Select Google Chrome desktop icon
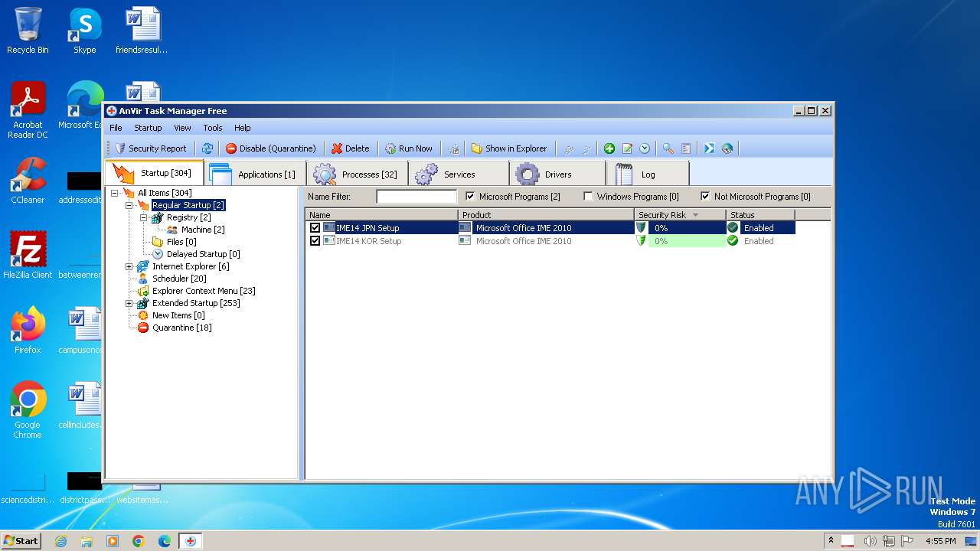Viewport: 980px width, 551px height. pyautogui.click(x=28, y=411)
